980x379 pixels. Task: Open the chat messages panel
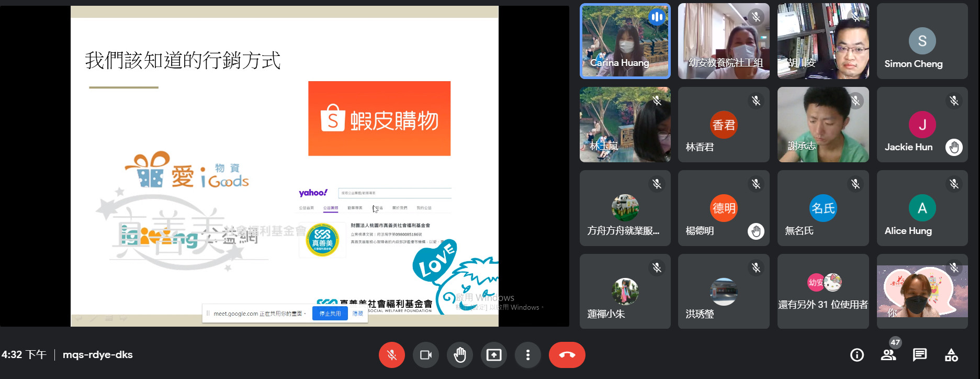920,355
